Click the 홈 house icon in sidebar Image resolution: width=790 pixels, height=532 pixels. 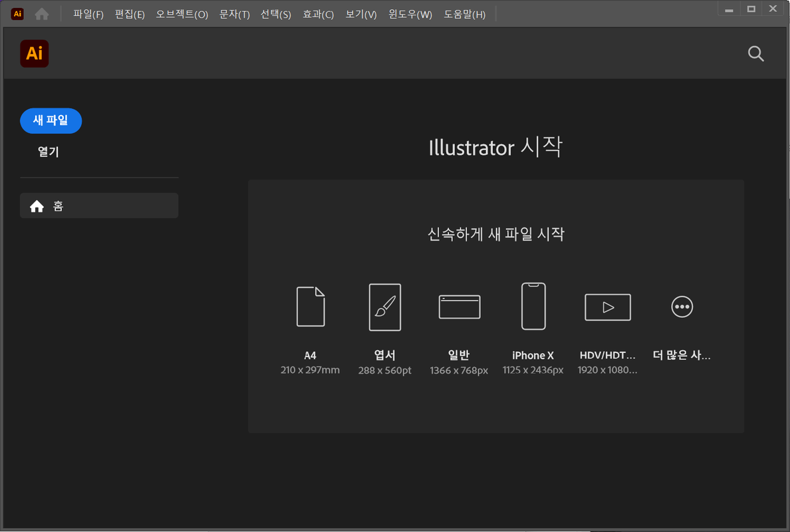click(37, 206)
